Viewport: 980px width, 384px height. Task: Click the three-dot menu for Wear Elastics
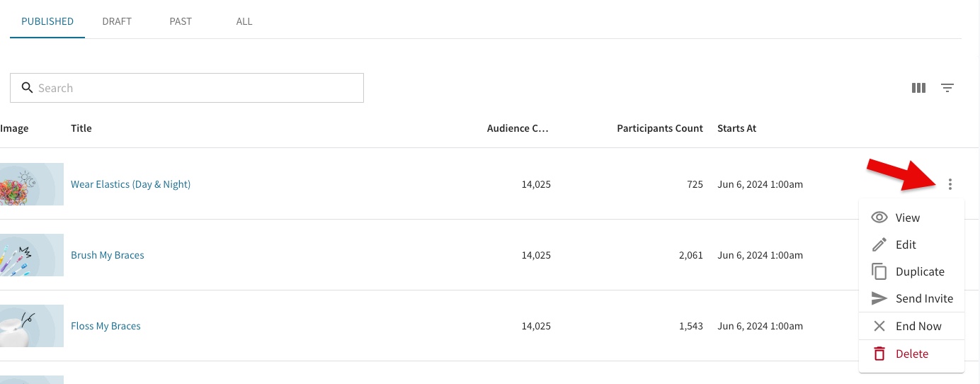[x=950, y=184]
